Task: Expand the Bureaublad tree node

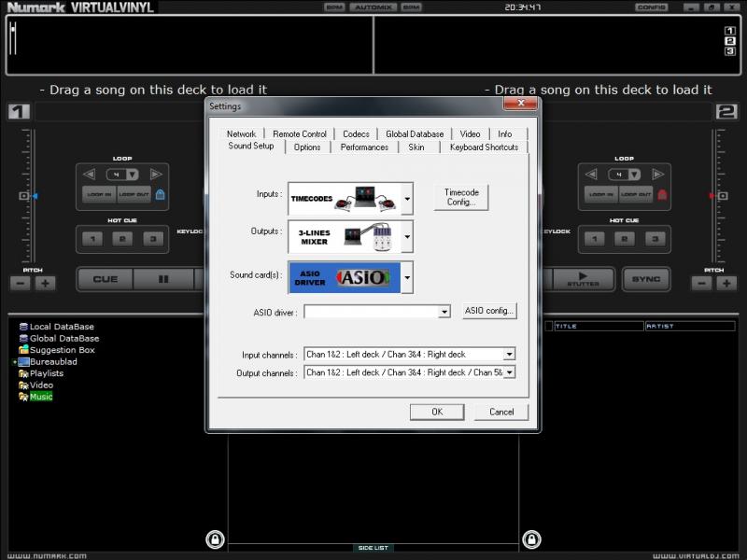Action: pos(14,362)
